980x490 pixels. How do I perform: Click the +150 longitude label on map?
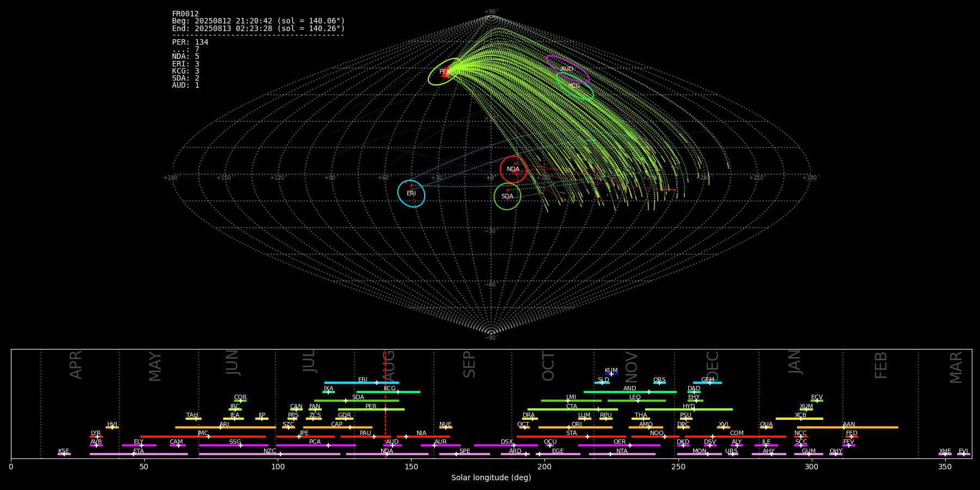pyautogui.click(x=224, y=177)
